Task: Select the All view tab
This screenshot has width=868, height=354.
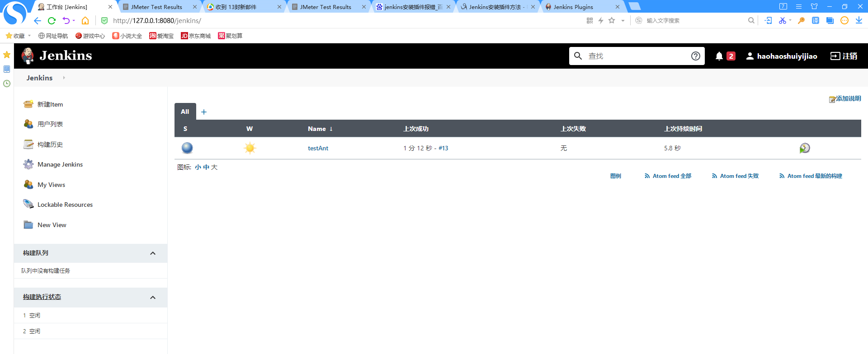Action: click(x=185, y=112)
